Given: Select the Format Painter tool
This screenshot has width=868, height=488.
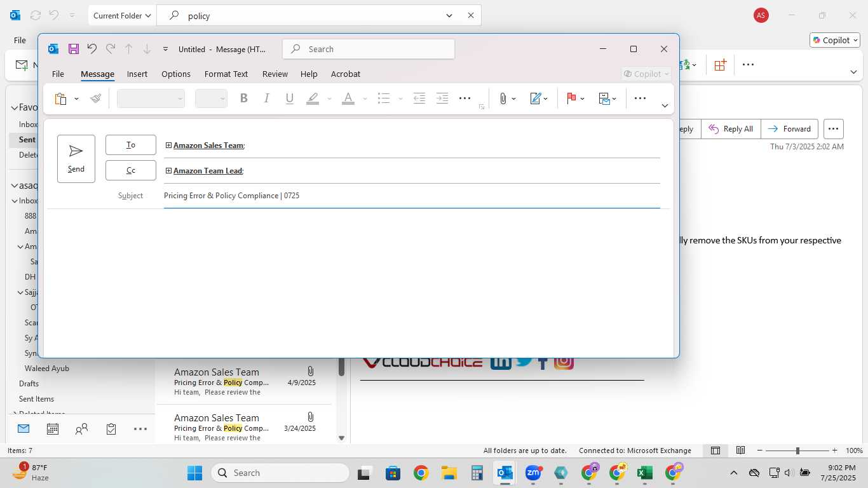Looking at the screenshot, I should click(x=96, y=98).
